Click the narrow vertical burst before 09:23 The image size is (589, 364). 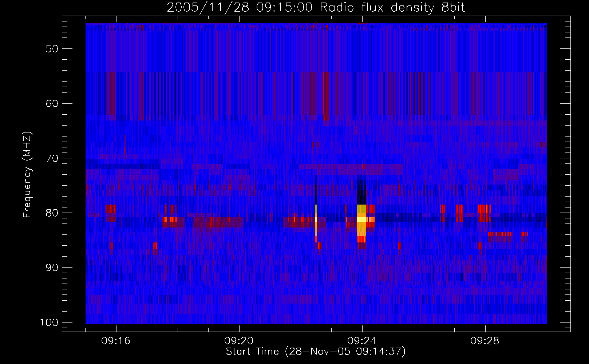(316, 223)
